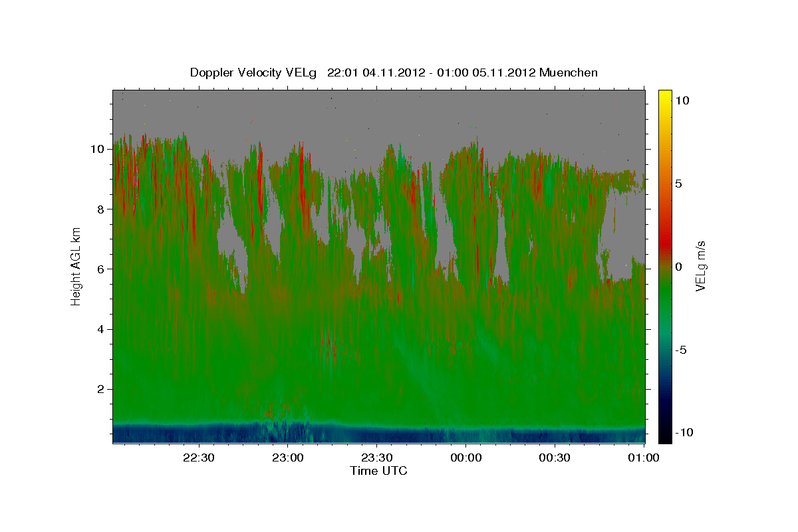Select the '01:00' time axis label
This screenshot has height=532, width=798.
point(643,458)
